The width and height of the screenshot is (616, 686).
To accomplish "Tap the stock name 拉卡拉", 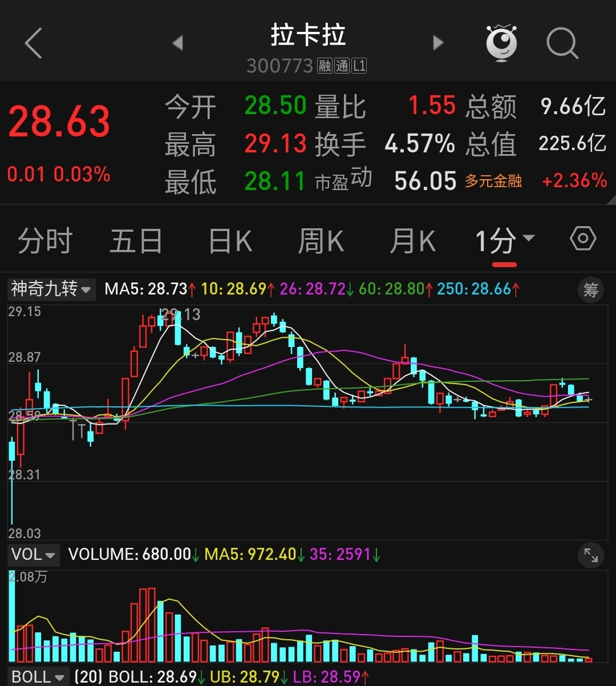I will coord(308,35).
